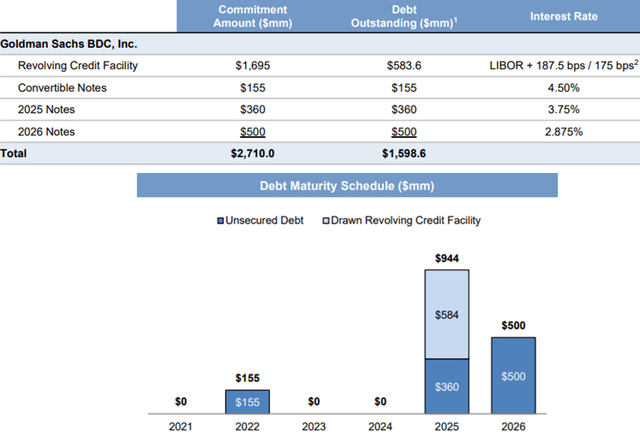Click the underlined $500 debt outstanding value

[404, 132]
